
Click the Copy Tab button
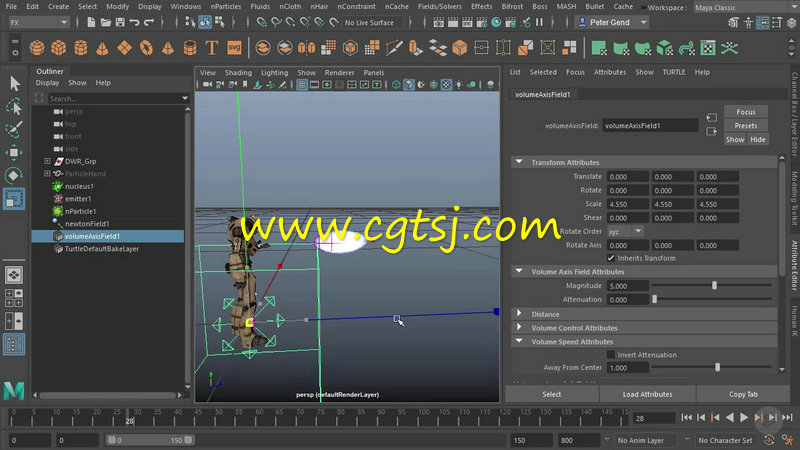pos(743,394)
